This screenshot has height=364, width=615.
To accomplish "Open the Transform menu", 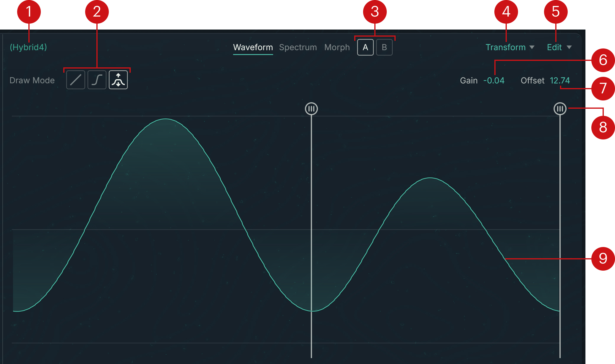I will click(506, 47).
